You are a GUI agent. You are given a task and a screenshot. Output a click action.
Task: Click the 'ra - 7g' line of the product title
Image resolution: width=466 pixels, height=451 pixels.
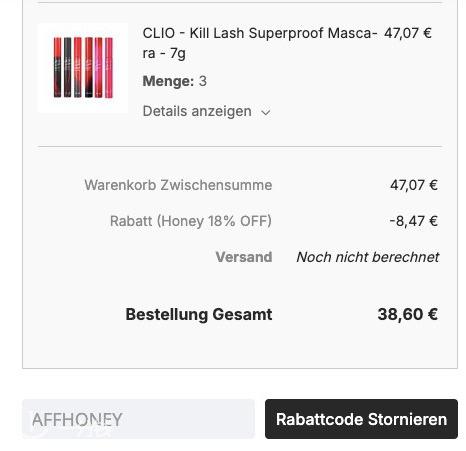pos(164,53)
